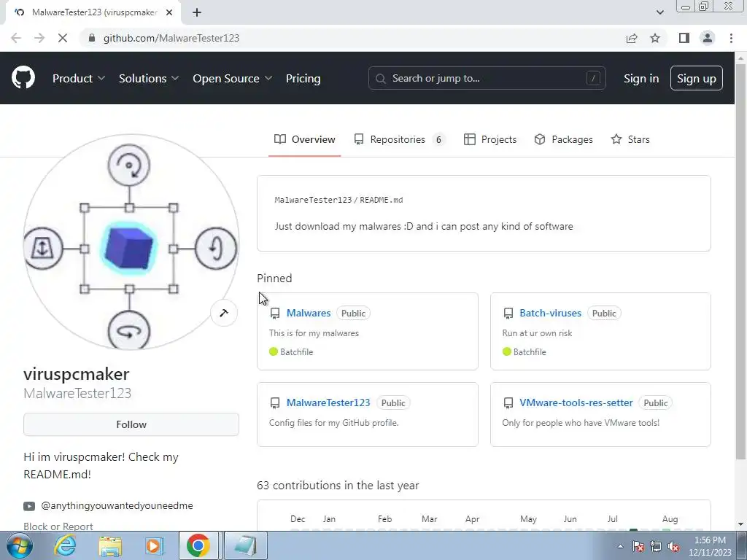Click the Block or Report link
Screen dimensions: 747x560
point(58,526)
